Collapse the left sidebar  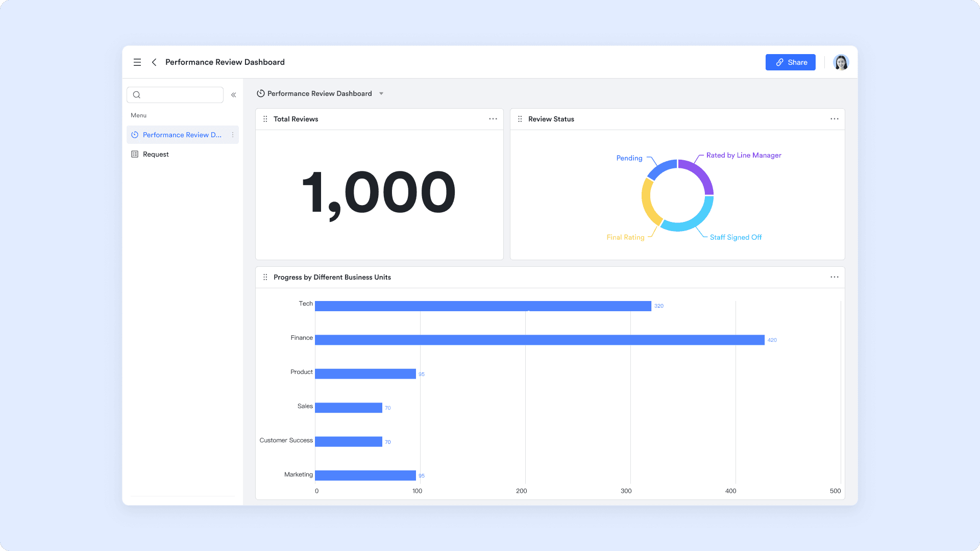[233, 94]
